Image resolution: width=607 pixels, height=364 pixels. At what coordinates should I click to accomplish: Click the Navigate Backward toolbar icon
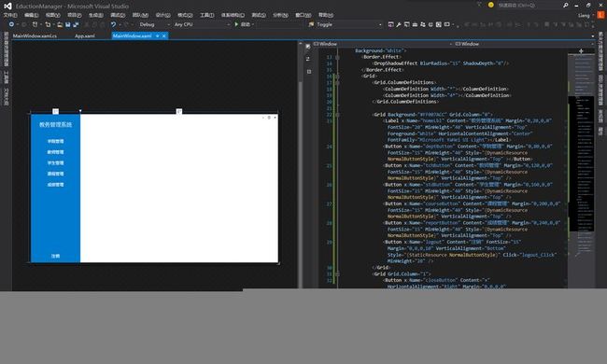click(11, 24)
